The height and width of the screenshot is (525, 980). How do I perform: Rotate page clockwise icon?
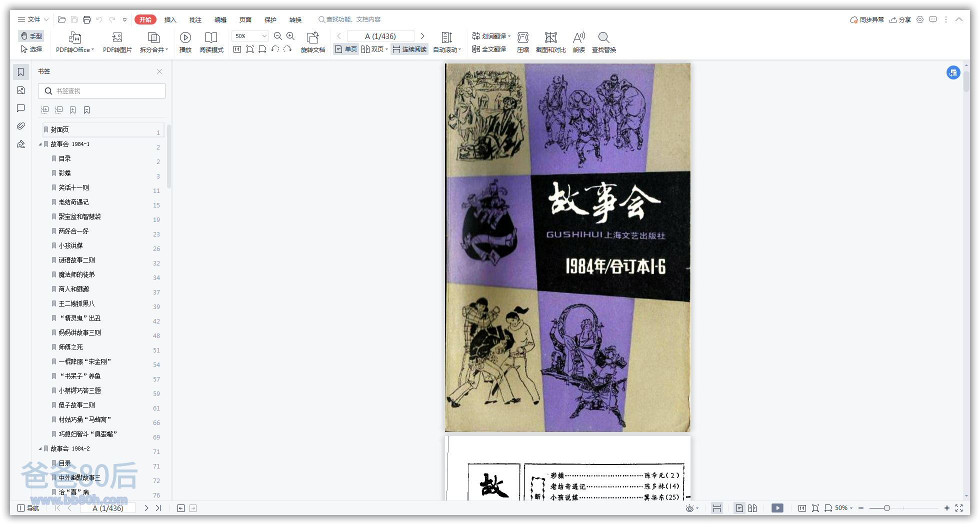(287, 49)
